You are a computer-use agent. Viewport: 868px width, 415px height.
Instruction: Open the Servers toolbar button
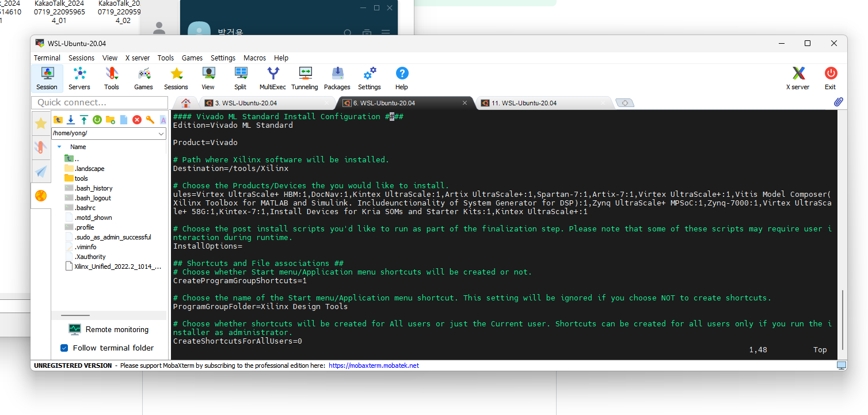pyautogui.click(x=79, y=79)
